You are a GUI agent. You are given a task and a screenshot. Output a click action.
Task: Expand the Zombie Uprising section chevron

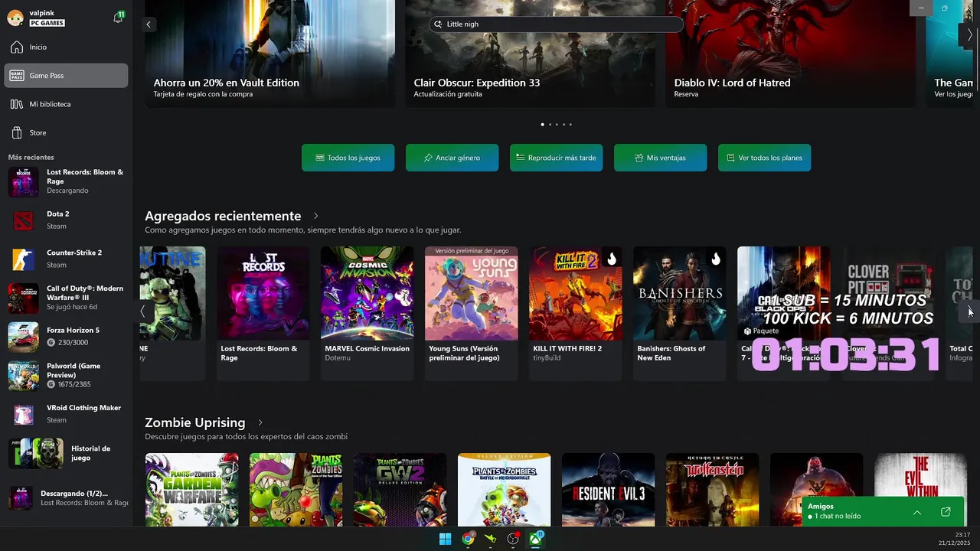coord(260,422)
